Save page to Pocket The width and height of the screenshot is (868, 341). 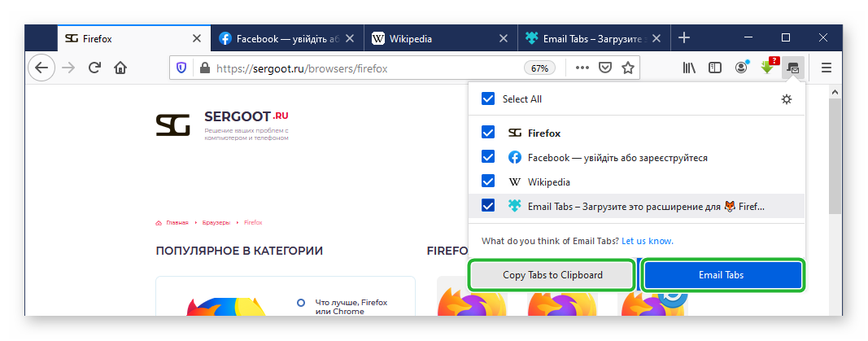[x=605, y=68]
